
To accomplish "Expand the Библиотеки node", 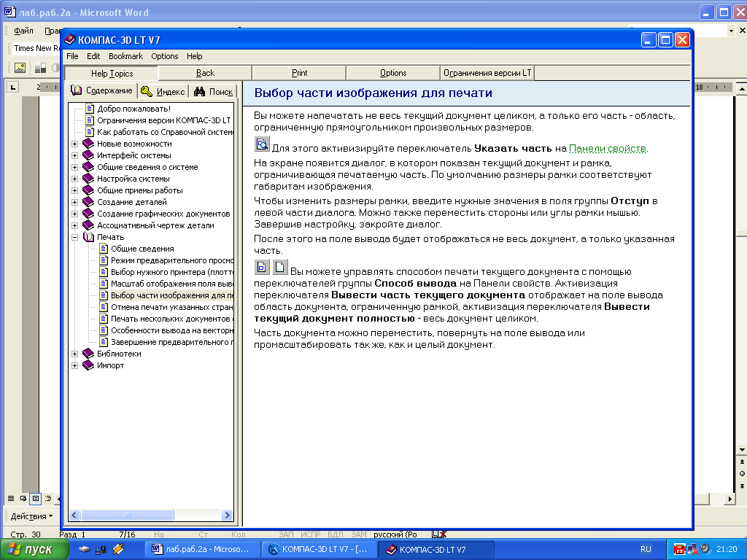I will [x=75, y=354].
